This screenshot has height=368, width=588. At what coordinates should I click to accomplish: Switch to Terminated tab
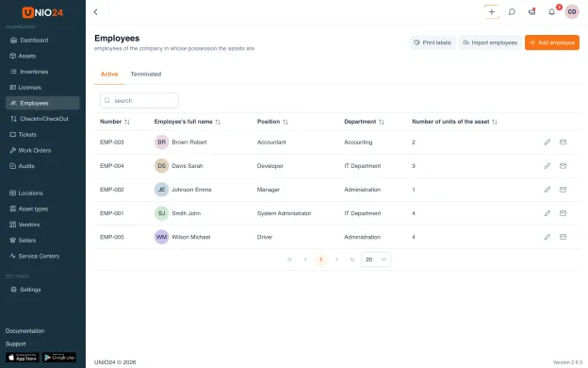146,75
